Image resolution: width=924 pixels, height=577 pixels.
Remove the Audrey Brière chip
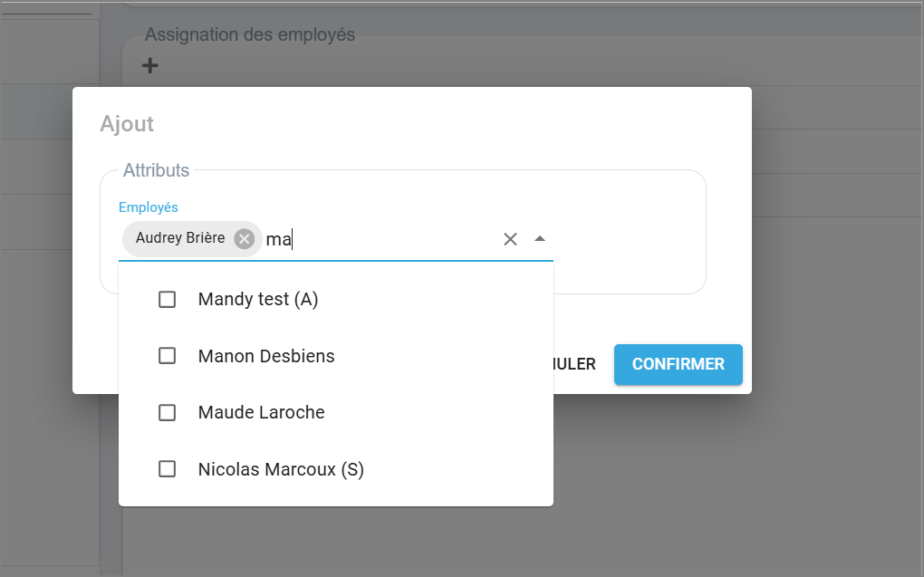point(244,239)
